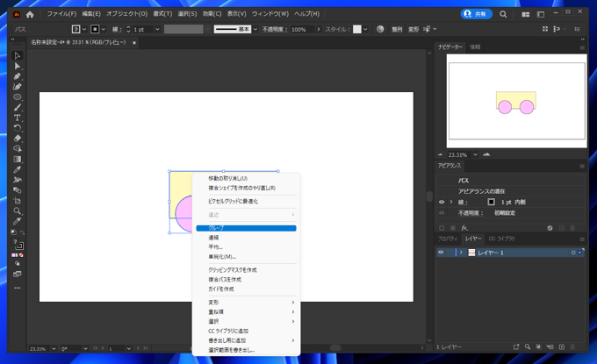597x364 pixels.
Task: Click the fx add effect icon
Action: click(464, 228)
